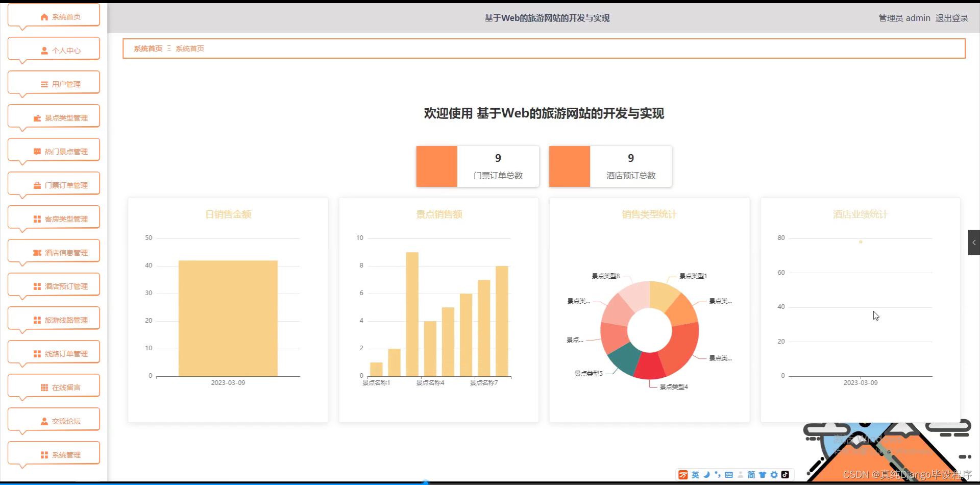Expand the collapsed right-edge panel arrow
Viewport: 980px width, 485px height.
coord(974,243)
